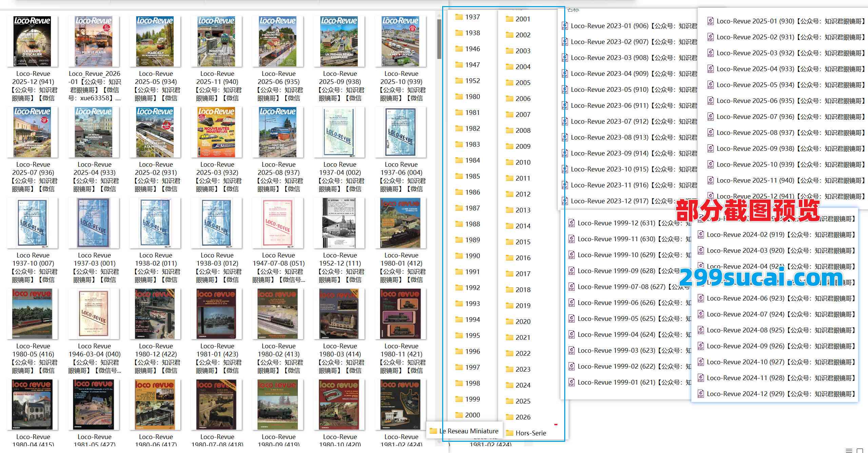Click PDF icon for Loco-Revue 2025-01 (930)
The width and height of the screenshot is (868, 453).
[x=710, y=21]
